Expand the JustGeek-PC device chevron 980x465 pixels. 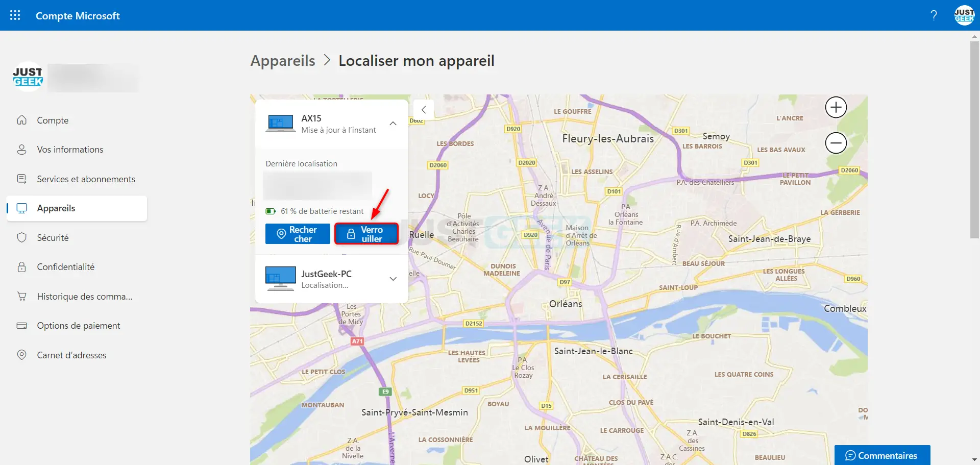pos(393,279)
